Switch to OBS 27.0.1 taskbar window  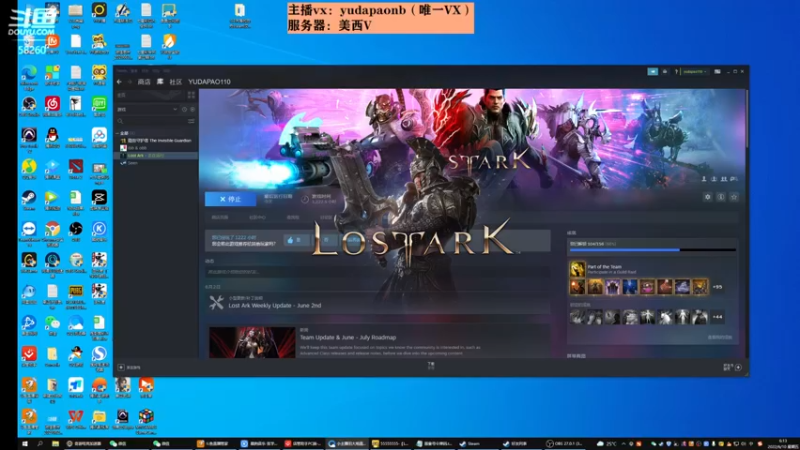[x=564, y=444]
